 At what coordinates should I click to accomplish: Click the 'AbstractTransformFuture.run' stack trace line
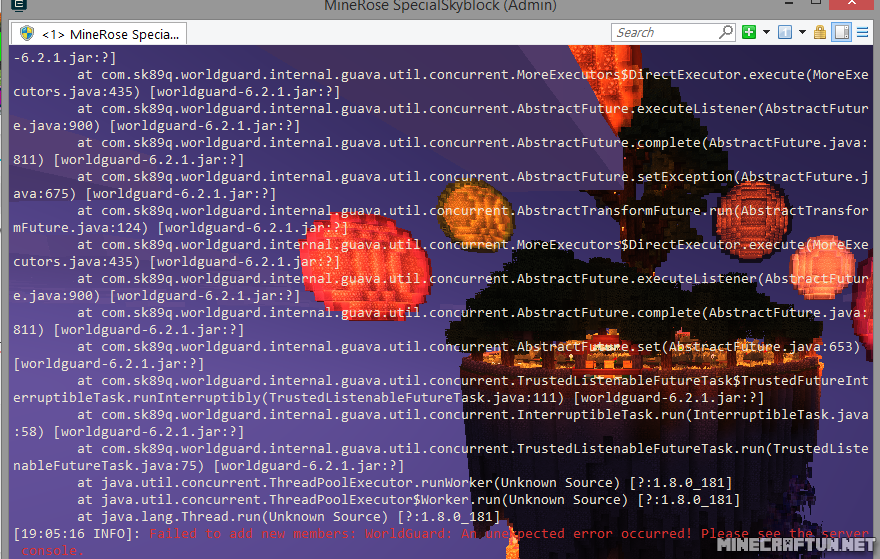point(441,219)
